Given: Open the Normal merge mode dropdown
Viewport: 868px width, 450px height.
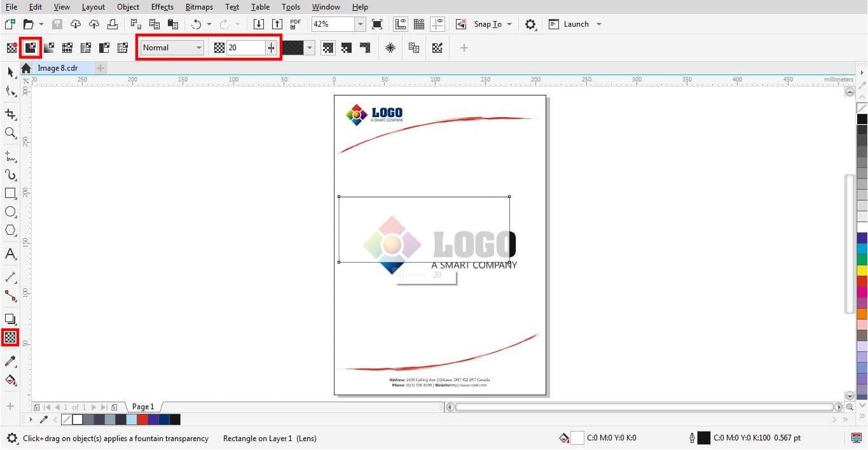Looking at the screenshot, I should click(198, 47).
